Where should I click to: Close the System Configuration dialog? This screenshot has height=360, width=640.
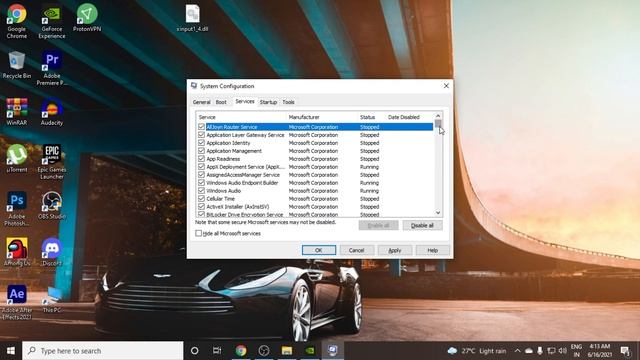tap(446, 86)
